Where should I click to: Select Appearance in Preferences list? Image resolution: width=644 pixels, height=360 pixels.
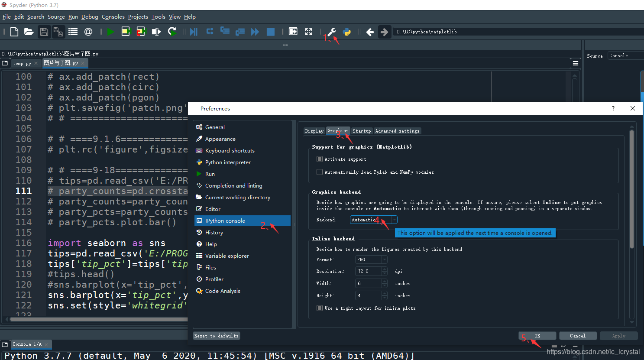pos(242,139)
